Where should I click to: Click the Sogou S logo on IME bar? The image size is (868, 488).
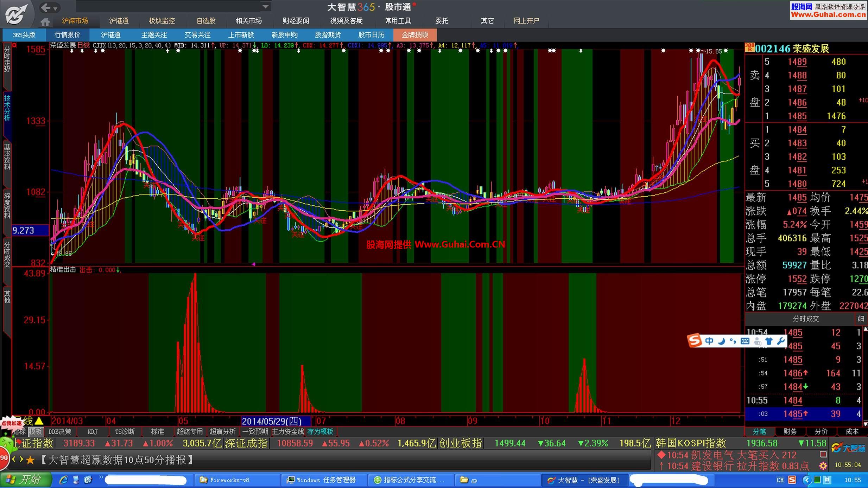(x=695, y=341)
